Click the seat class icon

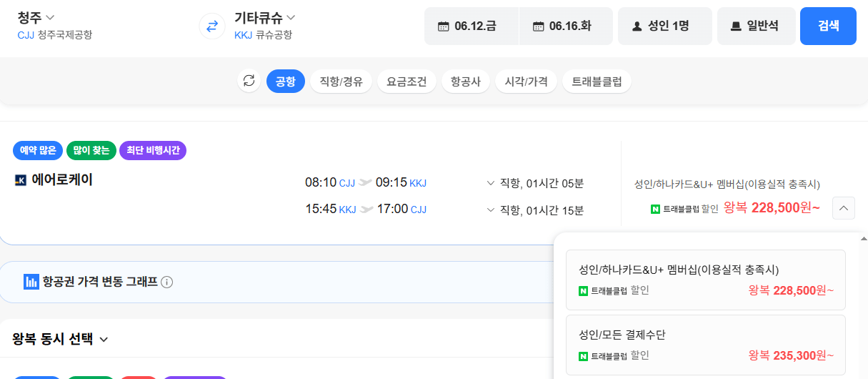(736, 26)
